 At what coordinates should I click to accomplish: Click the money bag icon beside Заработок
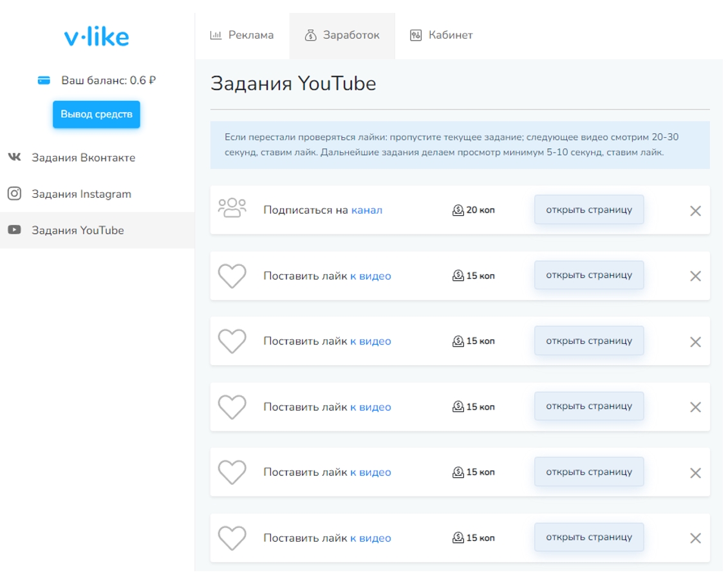pyautogui.click(x=311, y=35)
